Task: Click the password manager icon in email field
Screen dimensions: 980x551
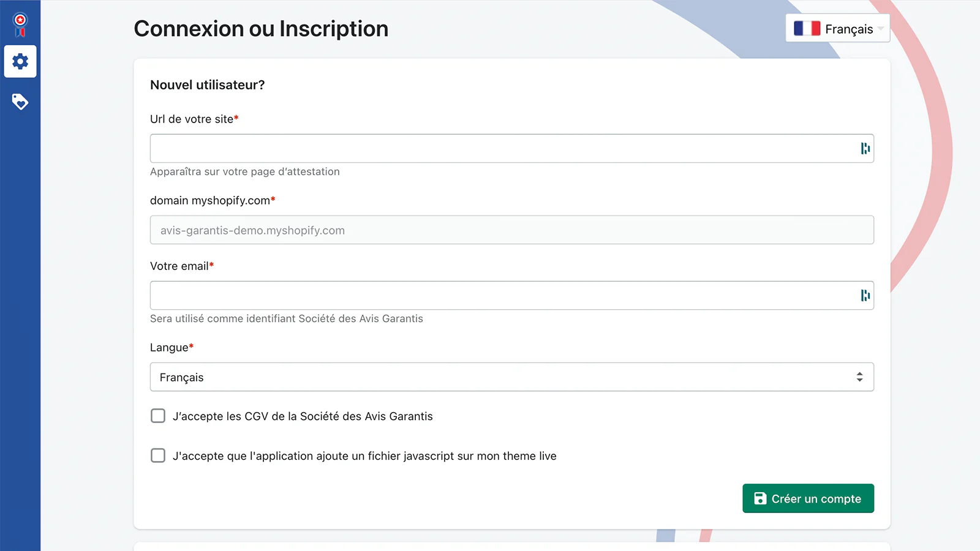Action: coord(865,296)
